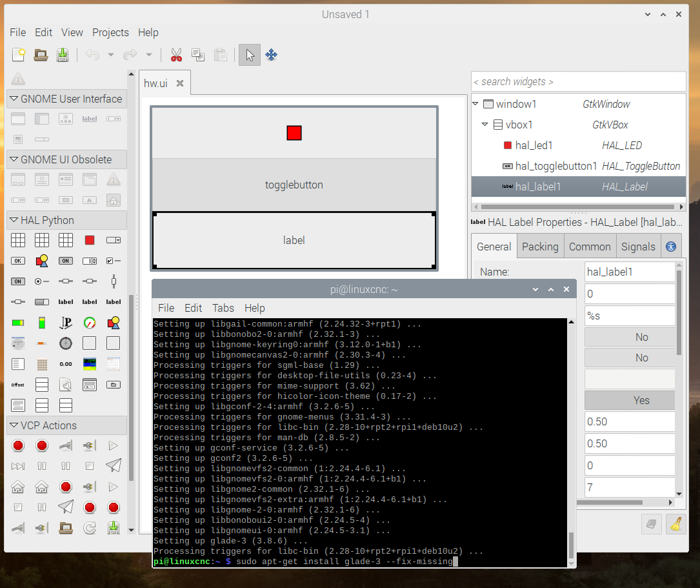Click the eraser icon beside the broom
The image size is (700, 588).
coord(652,523)
